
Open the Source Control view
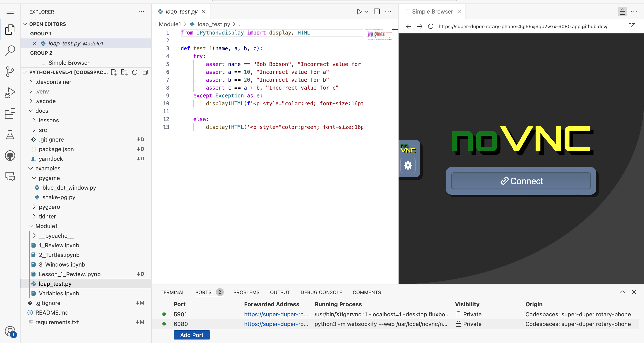click(10, 72)
